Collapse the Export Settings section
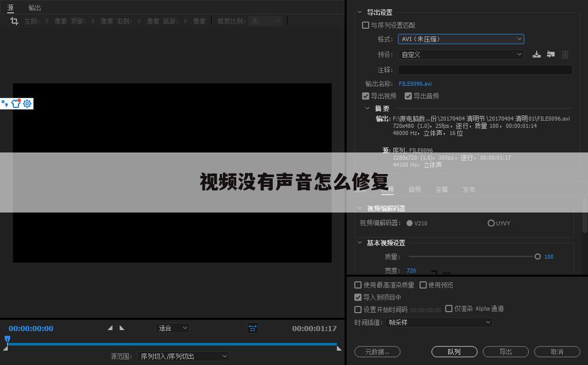 click(359, 12)
